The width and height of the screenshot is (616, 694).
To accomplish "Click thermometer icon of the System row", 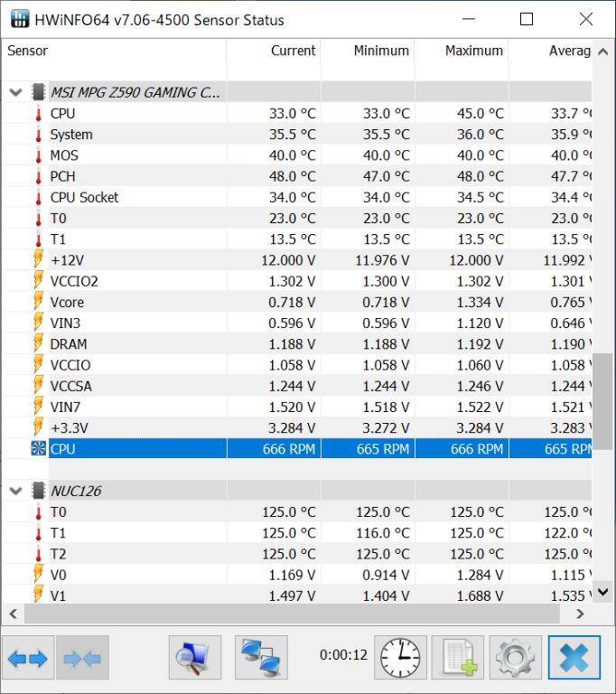I will (x=39, y=134).
